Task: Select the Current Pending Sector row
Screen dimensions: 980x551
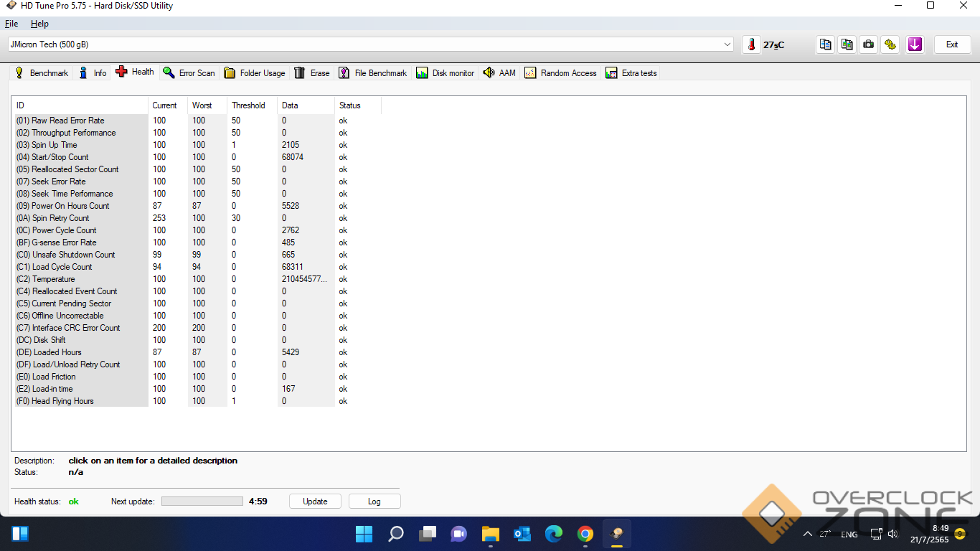Action: pyautogui.click(x=198, y=303)
